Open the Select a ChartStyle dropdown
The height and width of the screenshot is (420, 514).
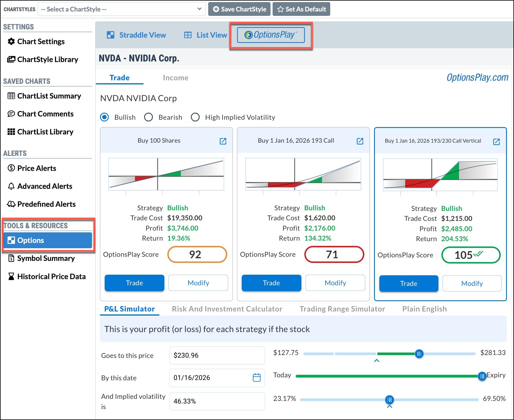[121, 9]
